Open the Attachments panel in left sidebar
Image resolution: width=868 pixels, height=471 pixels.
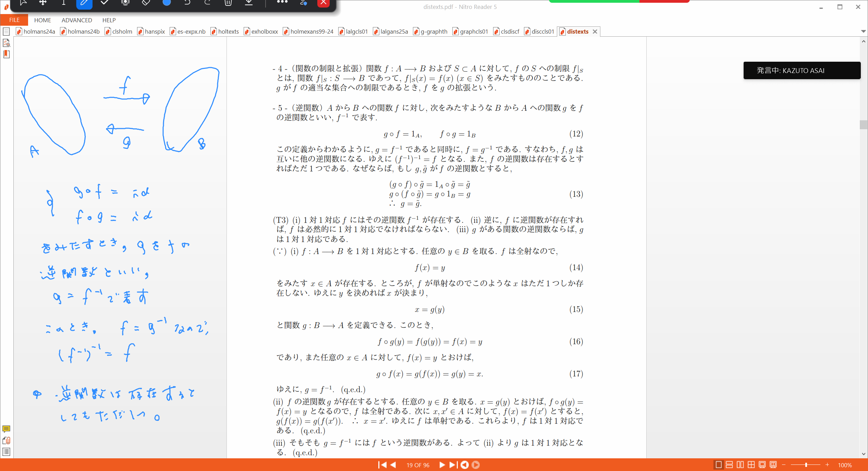click(x=6, y=440)
